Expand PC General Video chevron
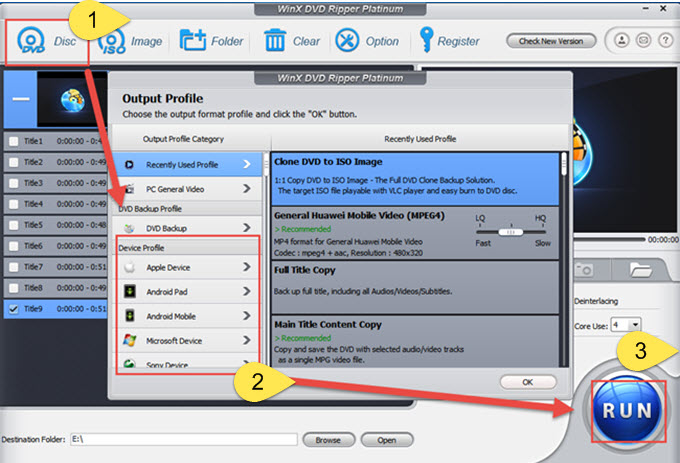The width and height of the screenshot is (680, 463). click(247, 189)
